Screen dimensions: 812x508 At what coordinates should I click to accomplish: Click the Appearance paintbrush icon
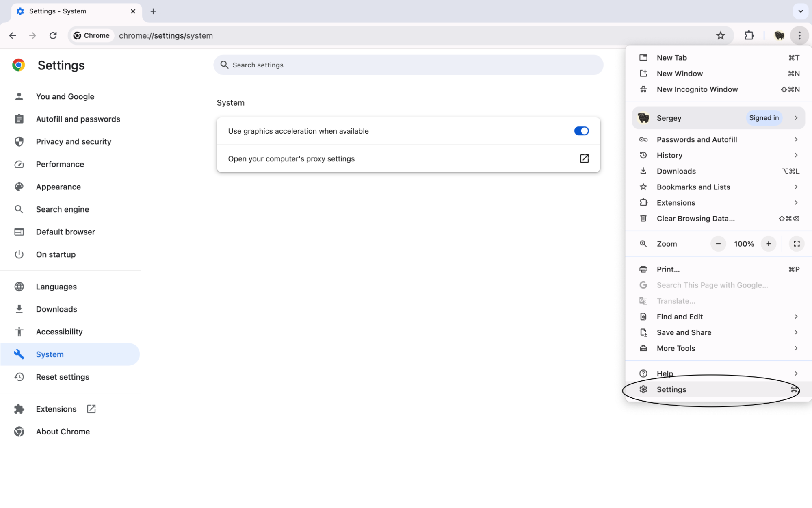[x=19, y=186]
